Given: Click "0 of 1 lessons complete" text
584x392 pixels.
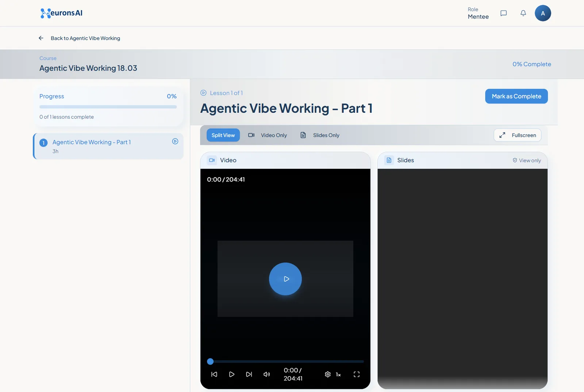Looking at the screenshot, I should point(66,117).
